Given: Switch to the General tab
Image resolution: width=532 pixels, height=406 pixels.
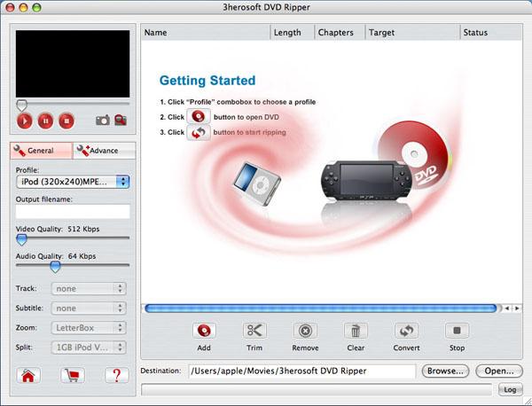Looking at the screenshot, I should [42, 151].
